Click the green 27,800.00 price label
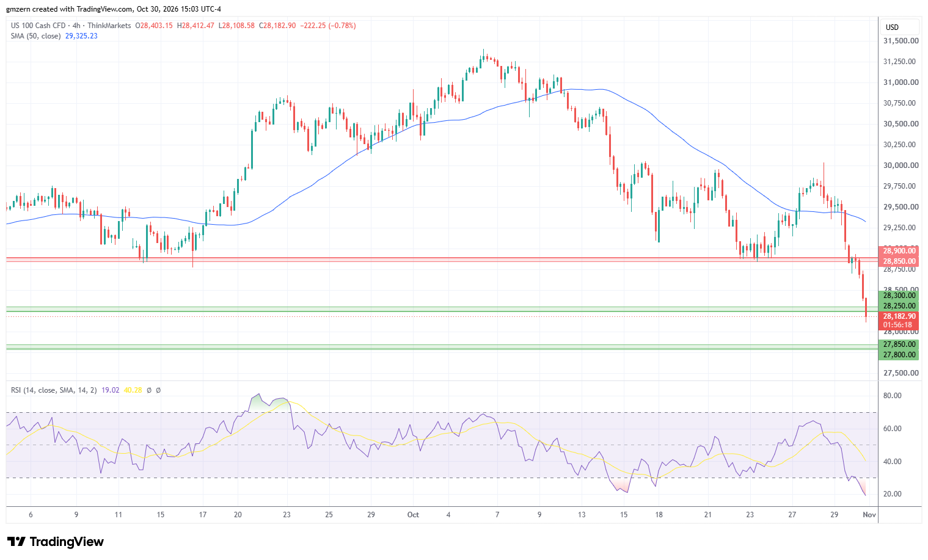The height and width of the screenshot is (560, 928). click(x=899, y=355)
